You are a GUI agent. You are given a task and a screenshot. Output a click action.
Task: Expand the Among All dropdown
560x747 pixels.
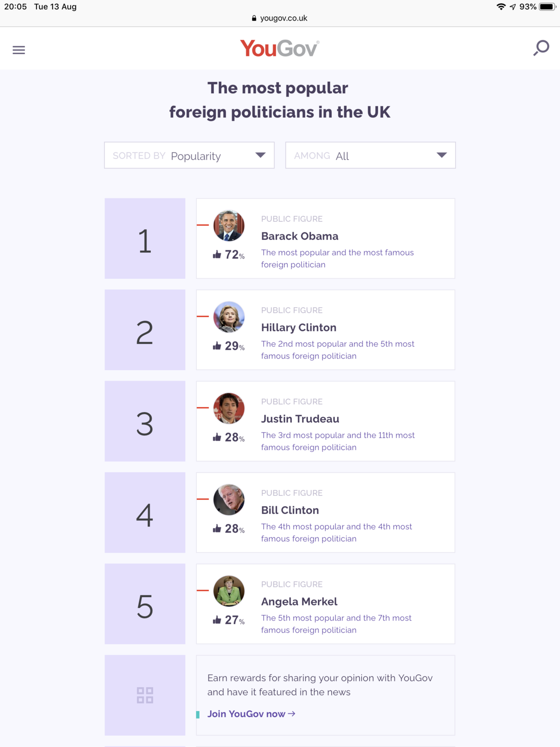click(370, 155)
